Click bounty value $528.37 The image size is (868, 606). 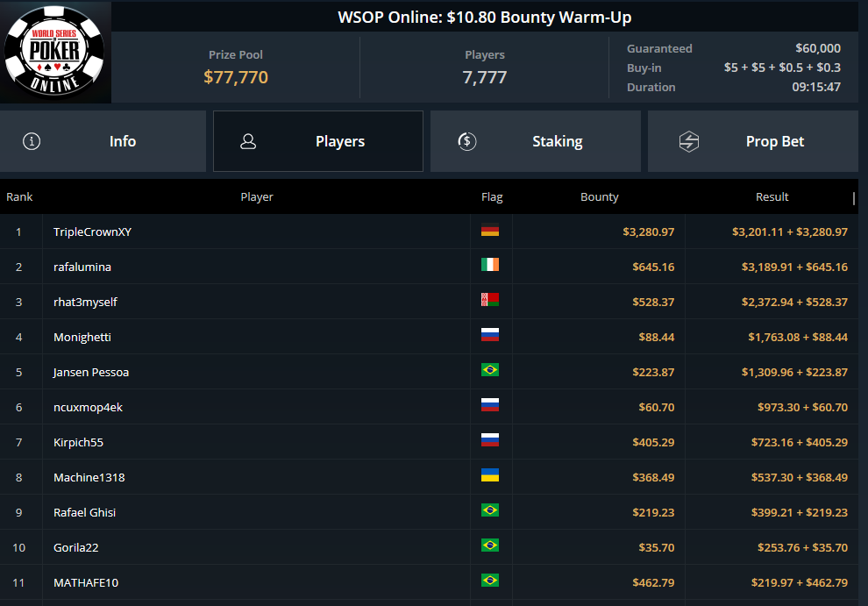[654, 302]
